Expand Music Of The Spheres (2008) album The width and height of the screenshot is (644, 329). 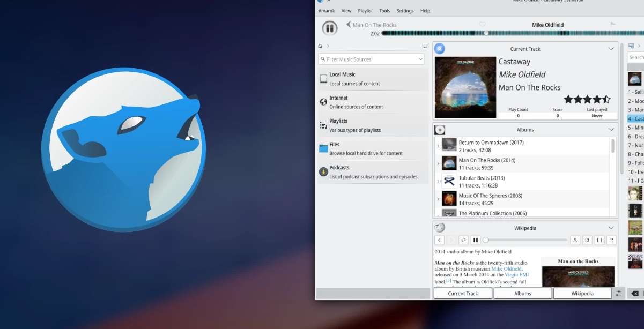point(438,199)
